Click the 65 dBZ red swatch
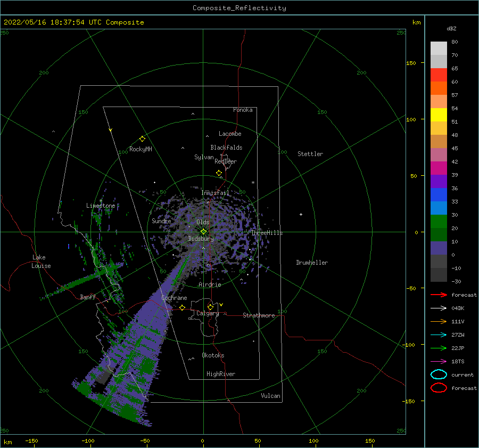The height and width of the screenshot is (448, 479). (x=439, y=75)
